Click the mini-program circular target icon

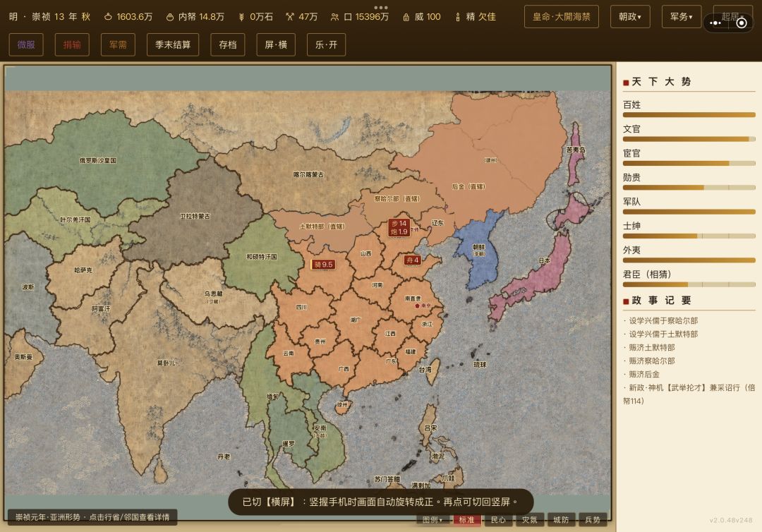[x=742, y=23]
